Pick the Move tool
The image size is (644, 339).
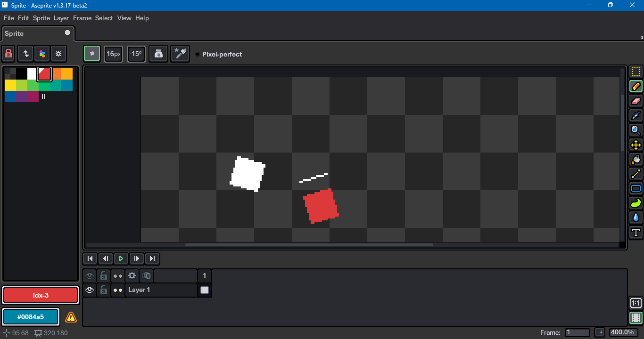(x=636, y=145)
